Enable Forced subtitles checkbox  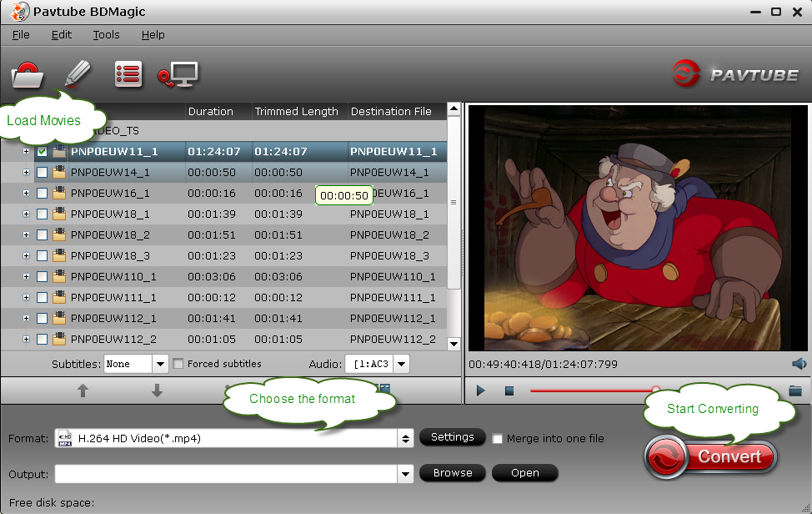[x=178, y=364]
